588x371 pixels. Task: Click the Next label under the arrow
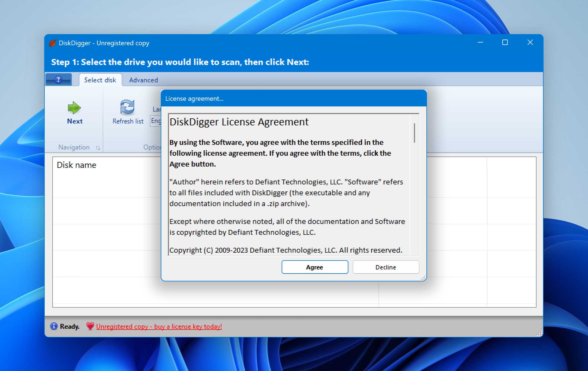coord(75,121)
